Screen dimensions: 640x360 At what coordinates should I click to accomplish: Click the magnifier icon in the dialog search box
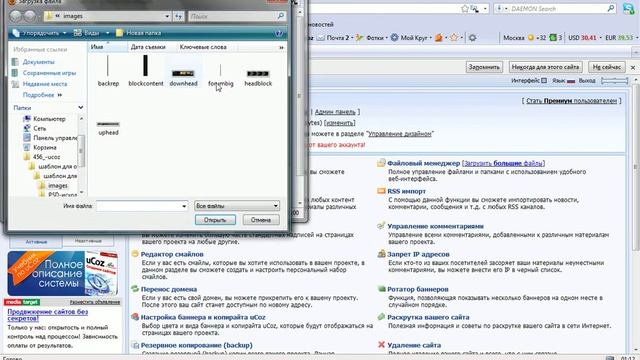click(281, 16)
